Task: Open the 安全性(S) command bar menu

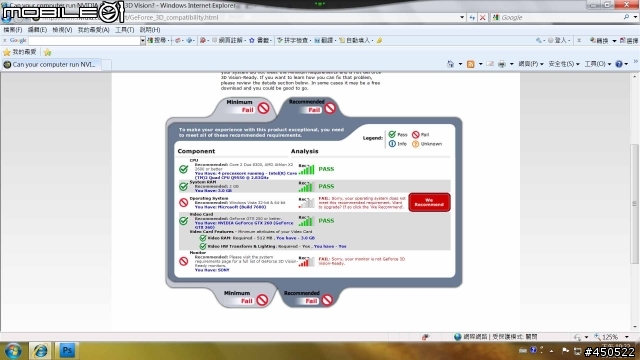Action: click(564, 64)
